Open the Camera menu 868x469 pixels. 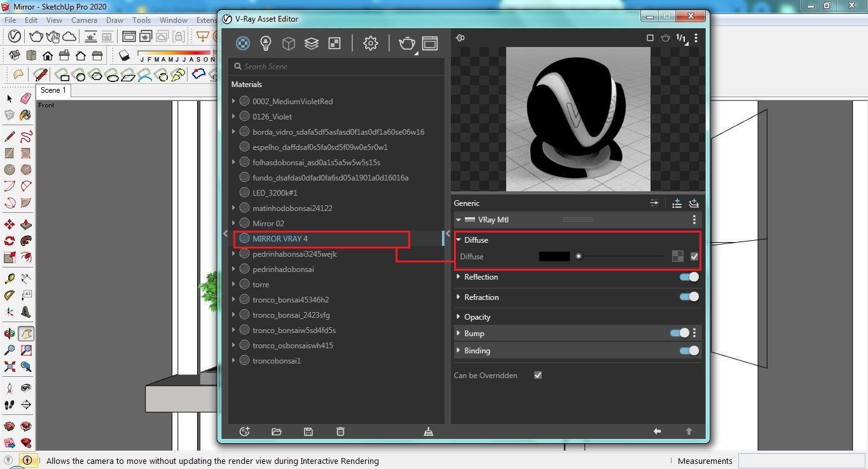point(84,20)
